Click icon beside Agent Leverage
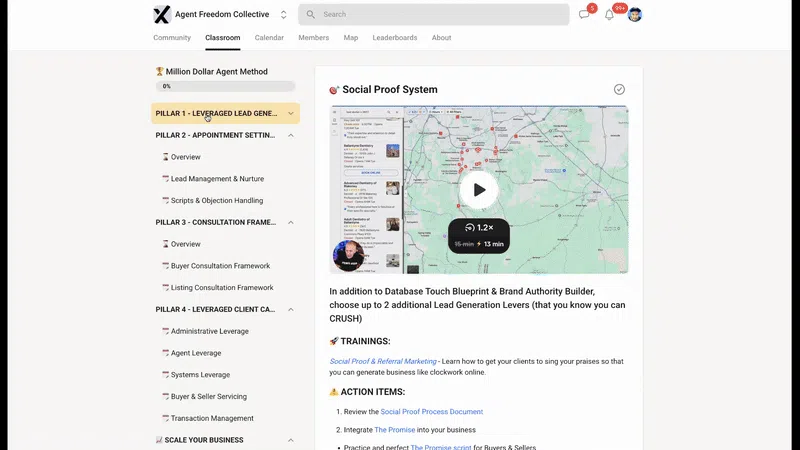800x450 pixels. (x=165, y=353)
